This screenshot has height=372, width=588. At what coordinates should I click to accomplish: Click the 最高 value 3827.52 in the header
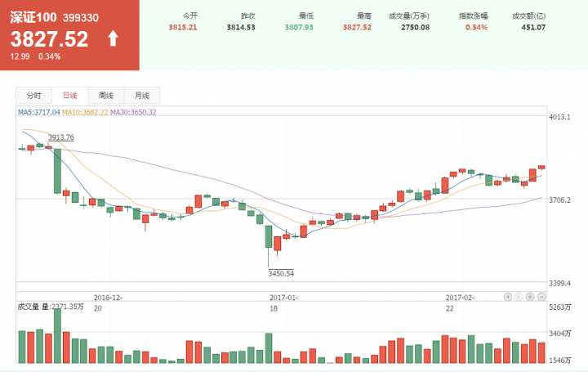(357, 28)
